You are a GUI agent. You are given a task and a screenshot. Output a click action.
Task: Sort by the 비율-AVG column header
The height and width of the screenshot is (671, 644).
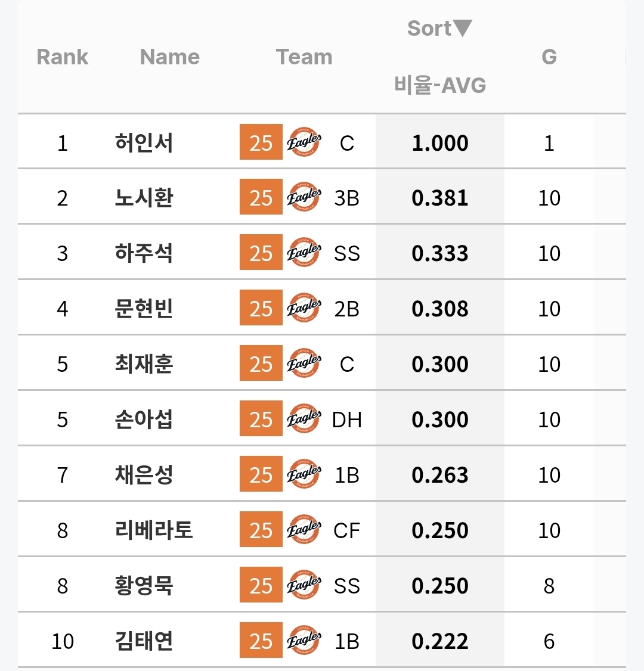(440, 85)
